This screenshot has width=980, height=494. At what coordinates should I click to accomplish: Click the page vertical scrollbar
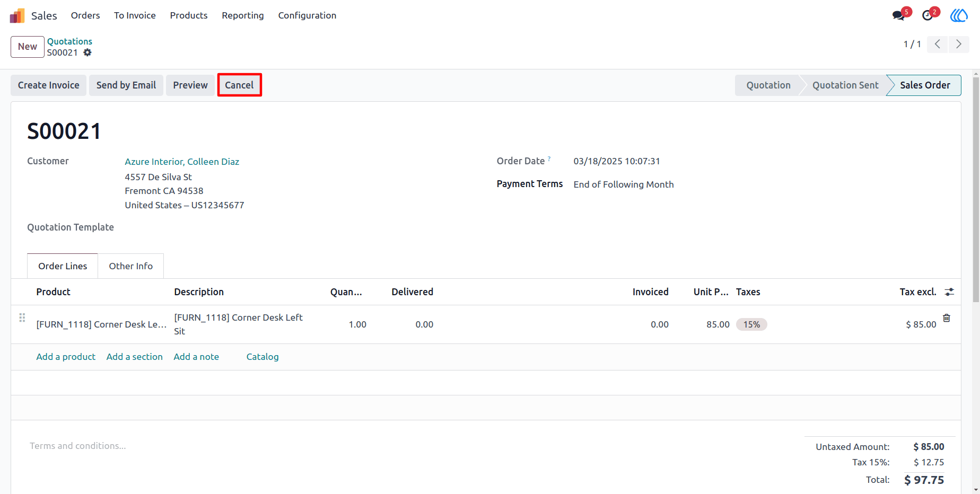[976, 191]
